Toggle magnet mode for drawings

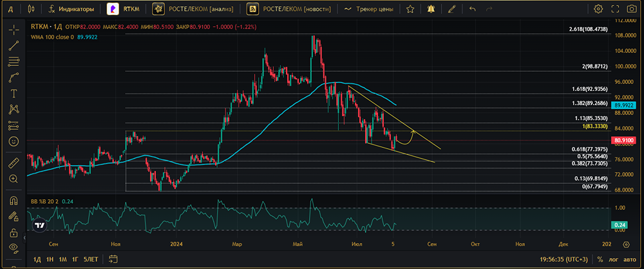(14, 201)
